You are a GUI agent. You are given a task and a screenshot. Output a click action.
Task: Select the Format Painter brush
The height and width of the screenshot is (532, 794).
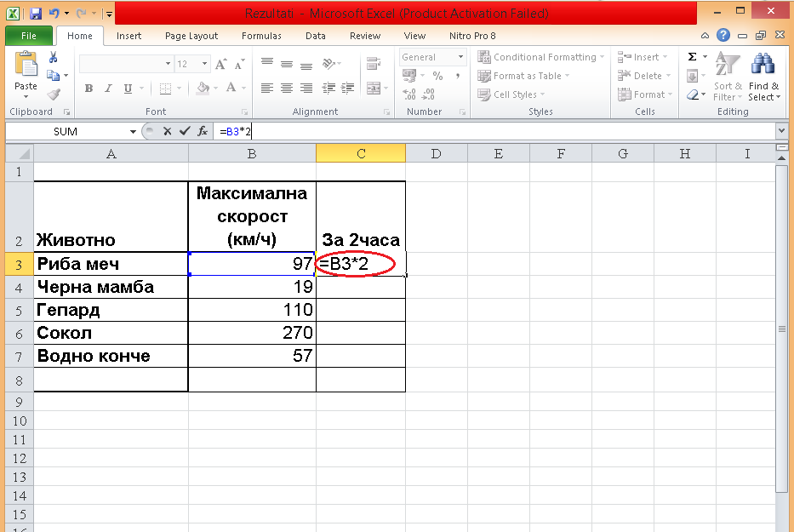[x=54, y=94]
